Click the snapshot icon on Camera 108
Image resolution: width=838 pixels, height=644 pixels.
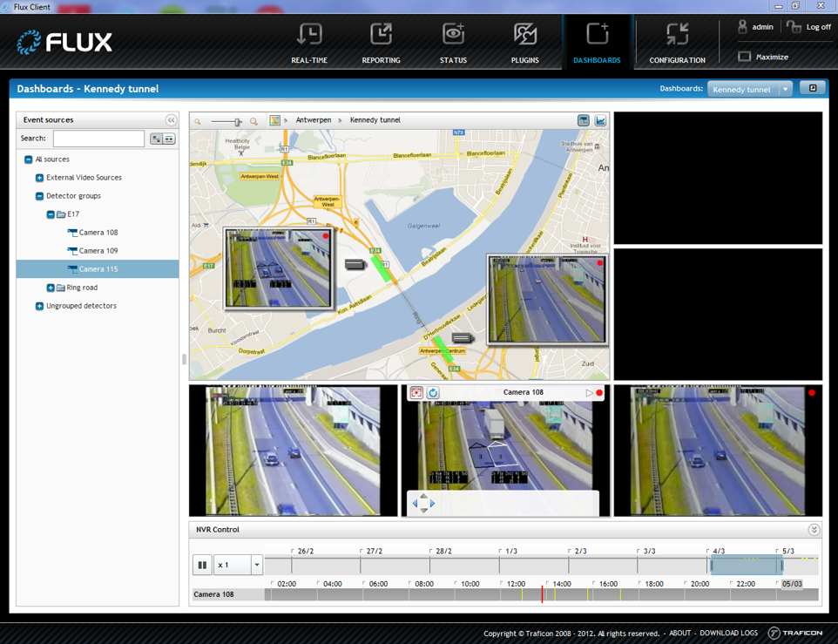tap(416, 393)
